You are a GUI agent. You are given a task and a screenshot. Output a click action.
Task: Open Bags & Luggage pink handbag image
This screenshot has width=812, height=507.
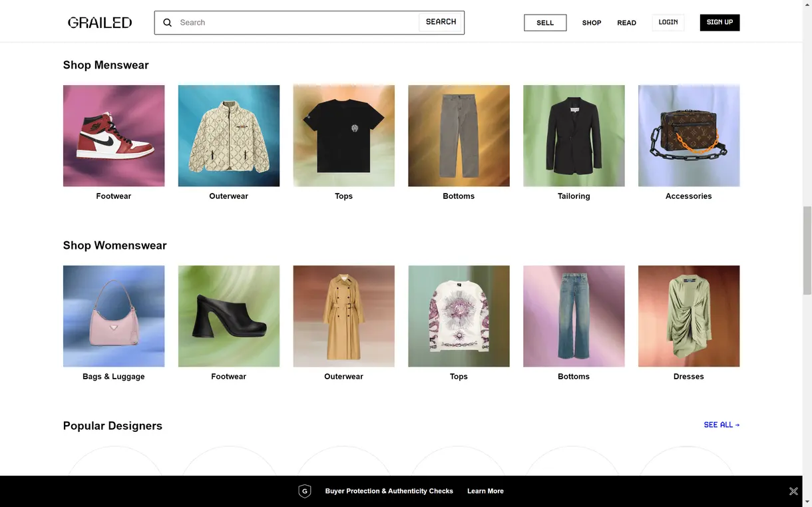pyautogui.click(x=114, y=316)
